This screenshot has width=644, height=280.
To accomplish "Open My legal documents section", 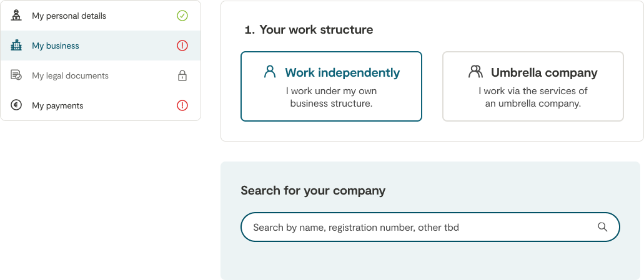I will click(x=70, y=75).
